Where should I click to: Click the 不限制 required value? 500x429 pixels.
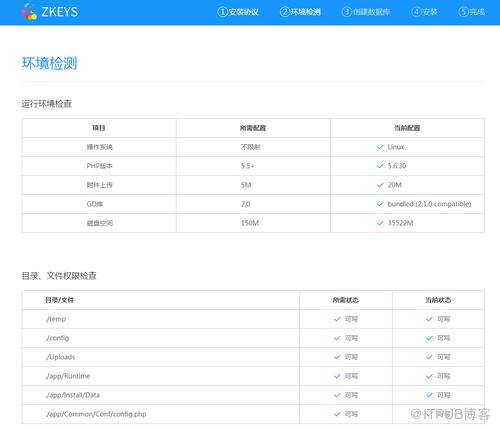251,147
